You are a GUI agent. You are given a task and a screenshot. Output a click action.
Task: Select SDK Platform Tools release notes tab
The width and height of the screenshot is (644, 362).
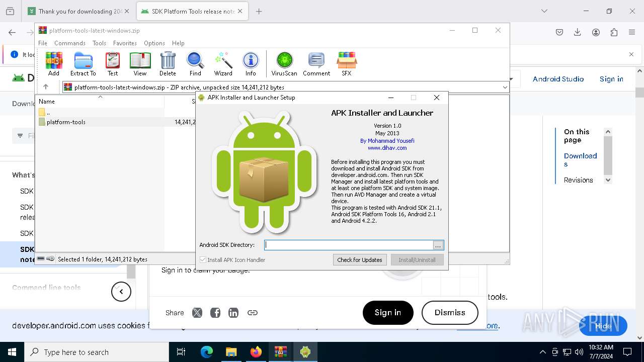tap(193, 11)
